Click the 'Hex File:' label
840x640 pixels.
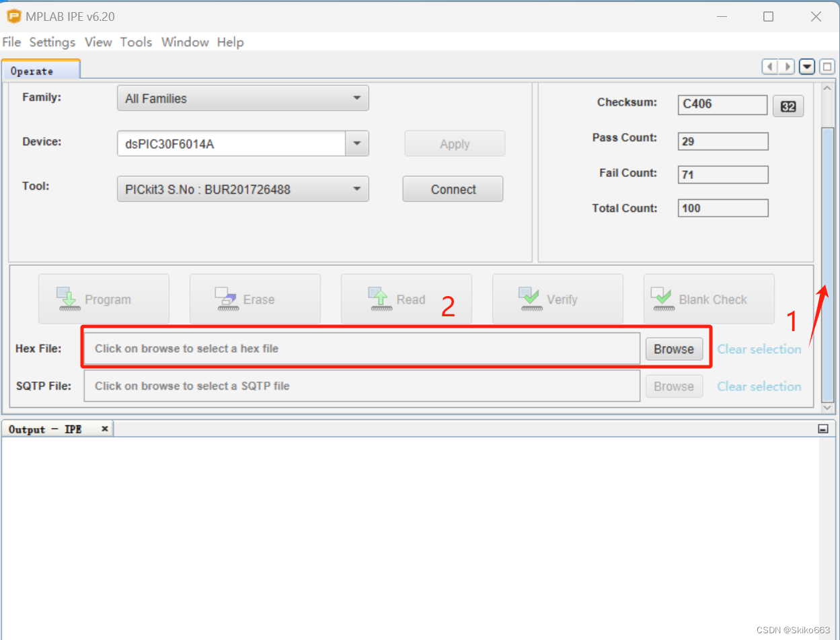38,349
